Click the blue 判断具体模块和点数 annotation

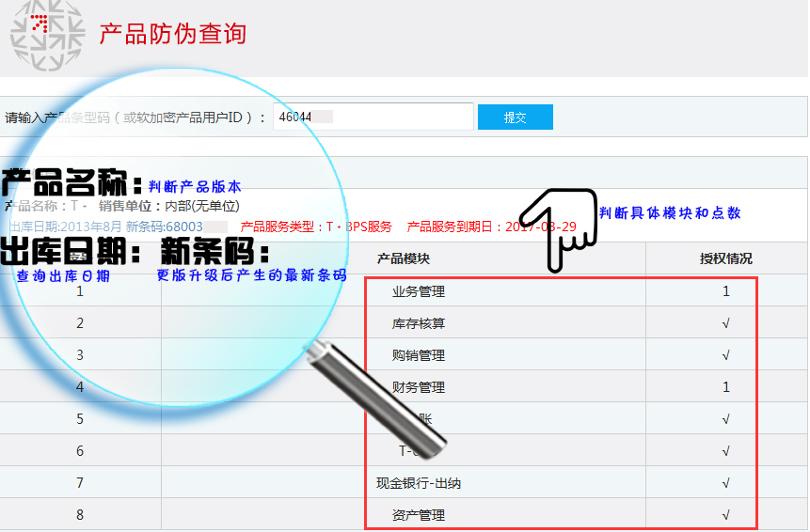670,213
